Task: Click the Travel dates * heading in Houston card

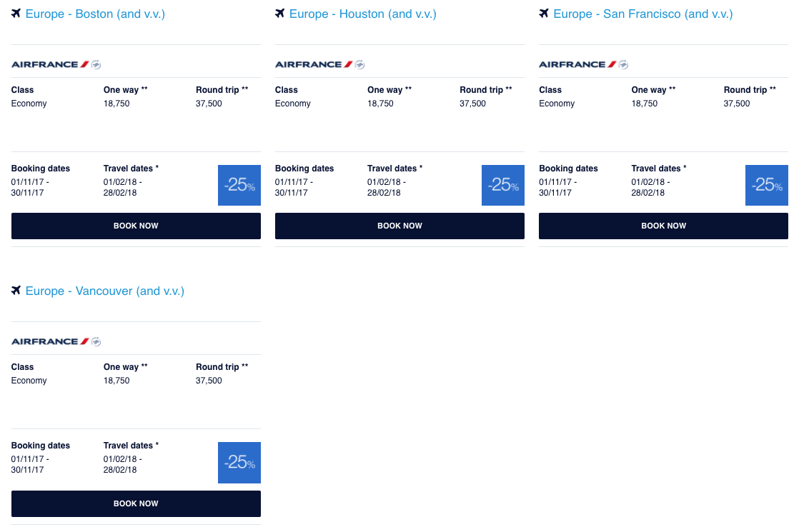Action: pos(395,169)
